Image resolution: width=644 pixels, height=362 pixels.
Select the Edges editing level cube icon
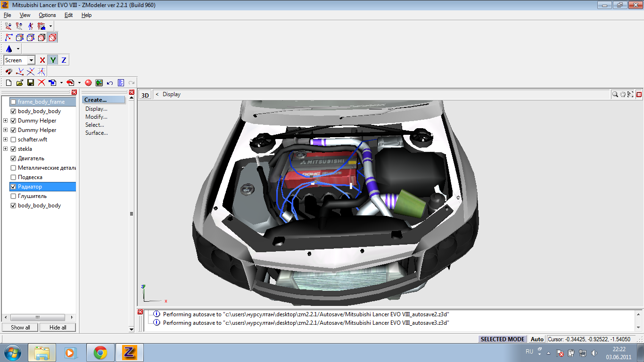(x=20, y=37)
